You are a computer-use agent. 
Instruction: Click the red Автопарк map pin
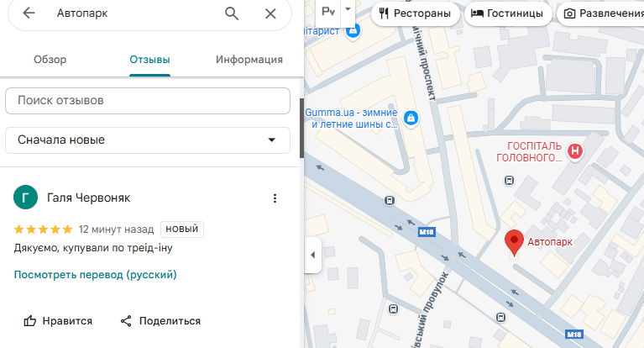514,242
